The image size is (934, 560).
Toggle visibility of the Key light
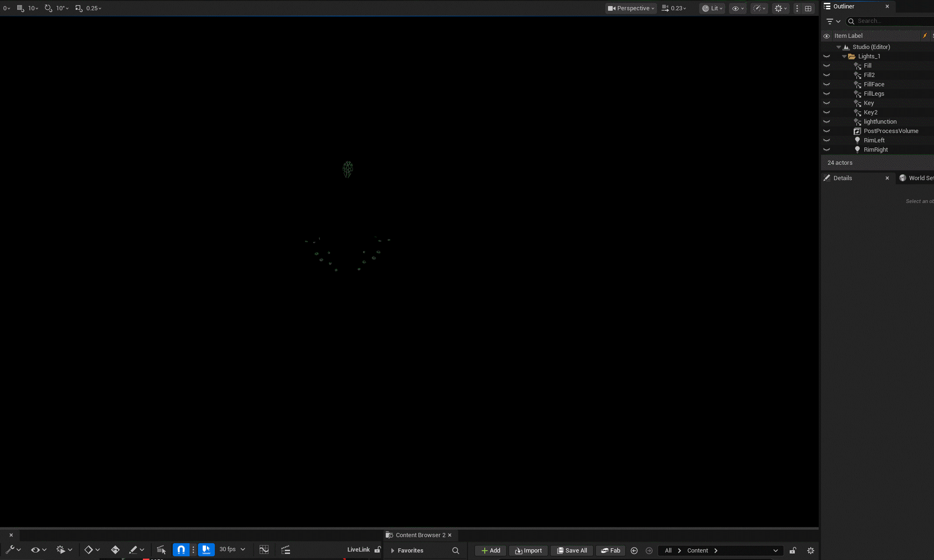point(827,103)
